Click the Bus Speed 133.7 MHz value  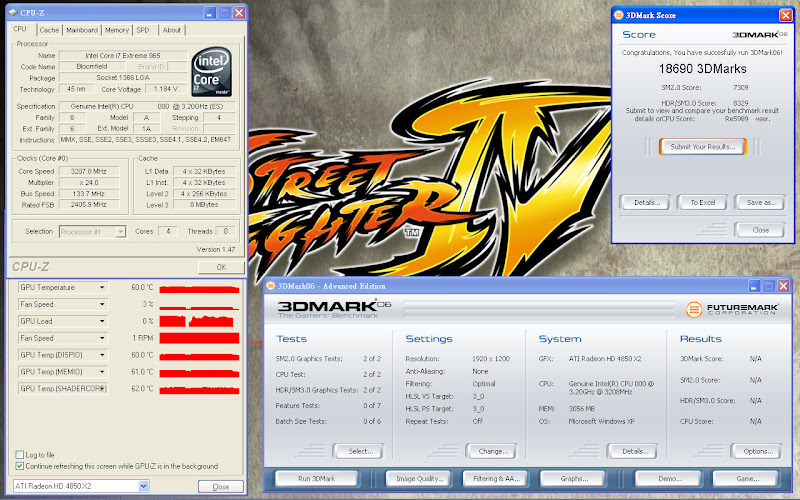(x=89, y=194)
